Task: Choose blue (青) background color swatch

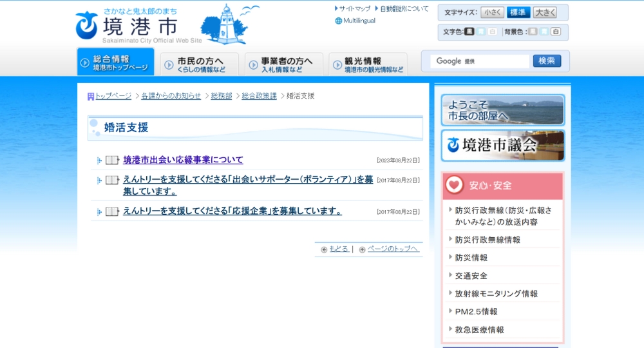Action: click(x=544, y=32)
